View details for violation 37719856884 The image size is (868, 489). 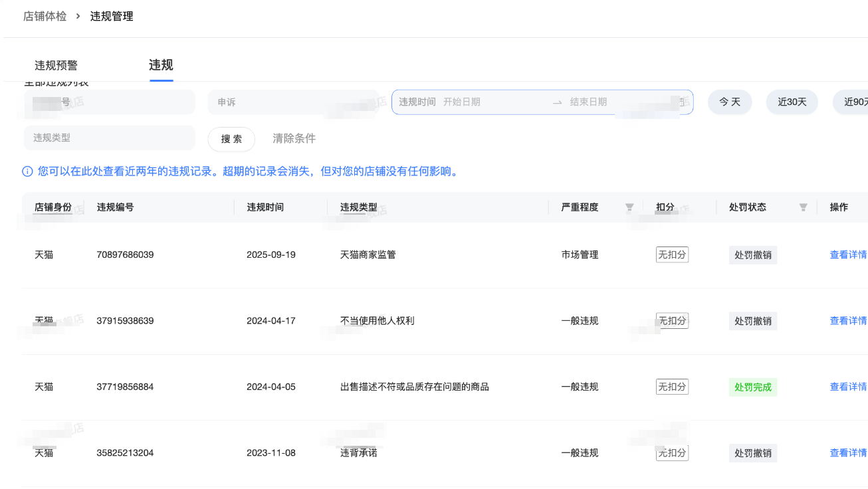click(x=847, y=387)
